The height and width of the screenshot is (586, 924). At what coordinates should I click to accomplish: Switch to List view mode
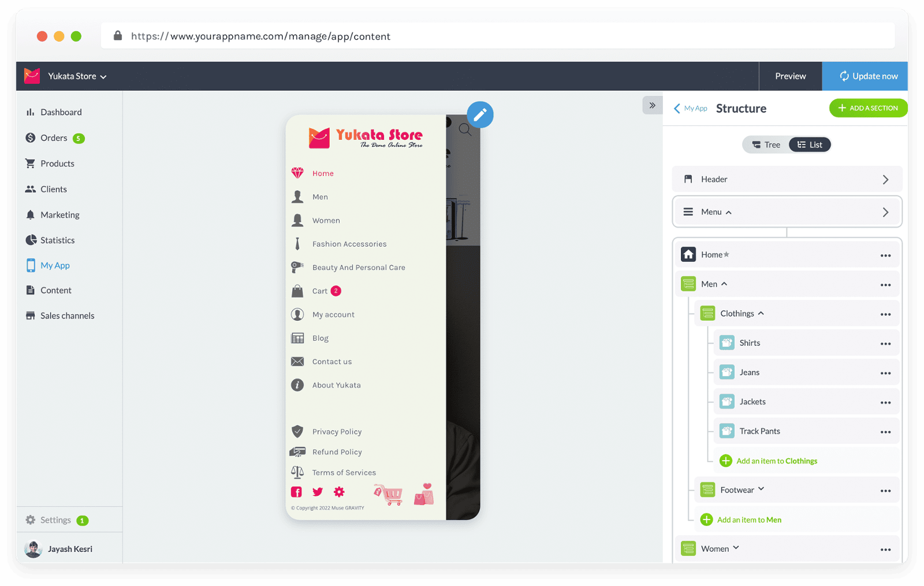(x=810, y=144)
